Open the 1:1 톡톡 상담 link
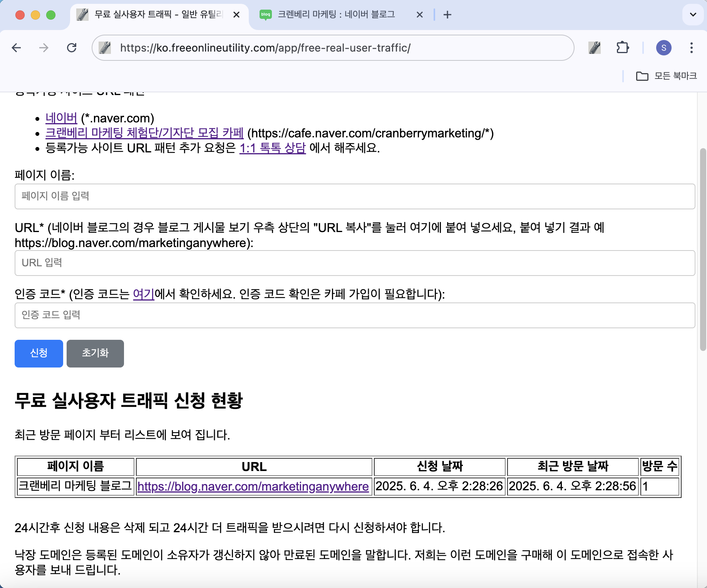The width and height of the screenshot is (707, 588). point(273,148)
